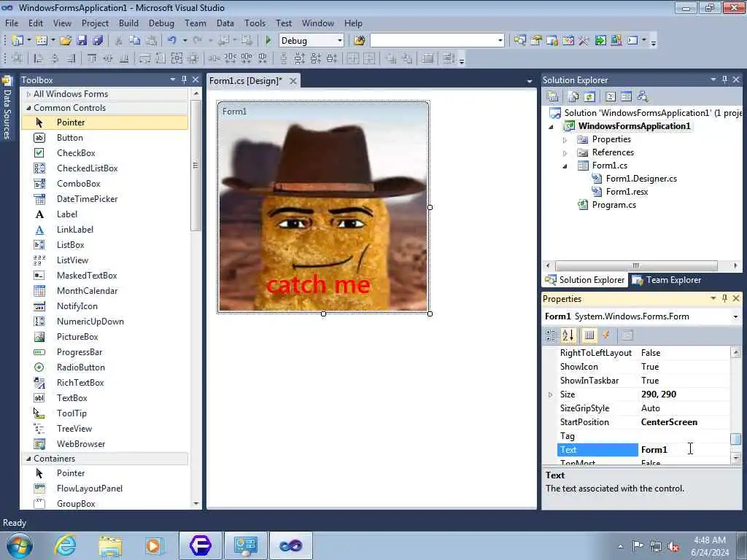Click the Open File folder icon

[x=65, y=41]
